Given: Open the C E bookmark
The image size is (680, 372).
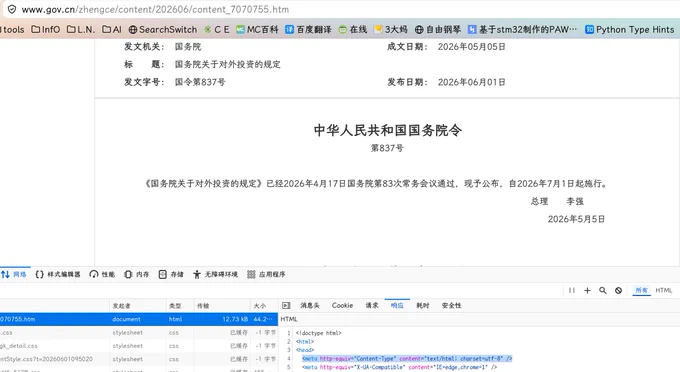Looking at the screenshot, I should [x=216, y=29].
